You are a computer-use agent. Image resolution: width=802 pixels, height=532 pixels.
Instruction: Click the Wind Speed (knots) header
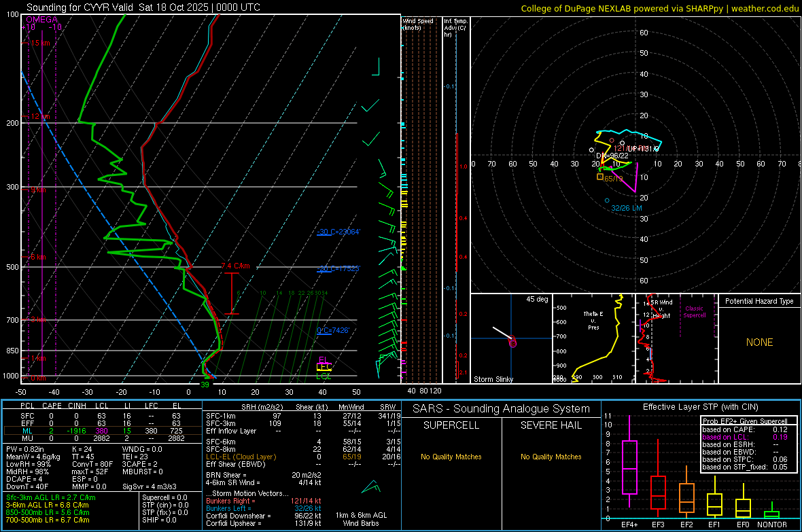pyautogui.click(x=418, y=24)
